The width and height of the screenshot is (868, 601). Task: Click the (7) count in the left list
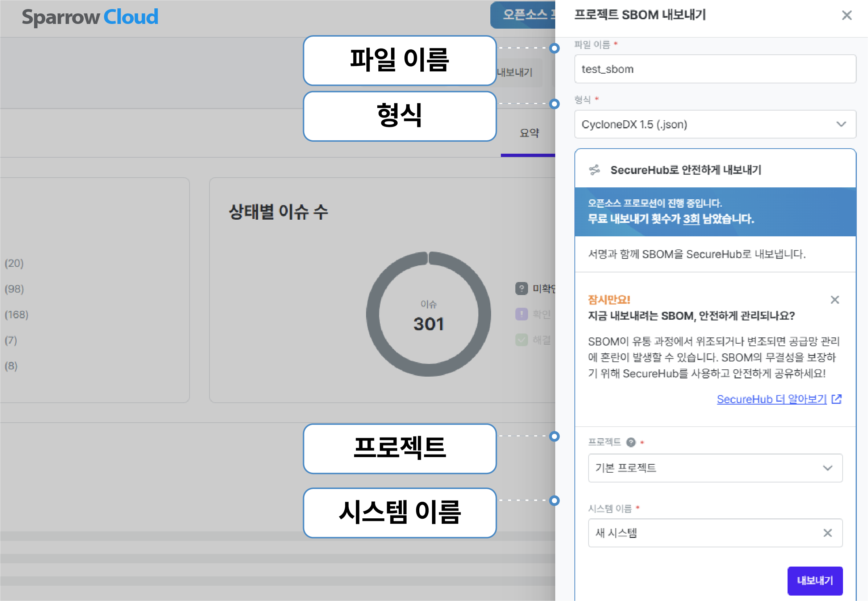coord(11,340)
